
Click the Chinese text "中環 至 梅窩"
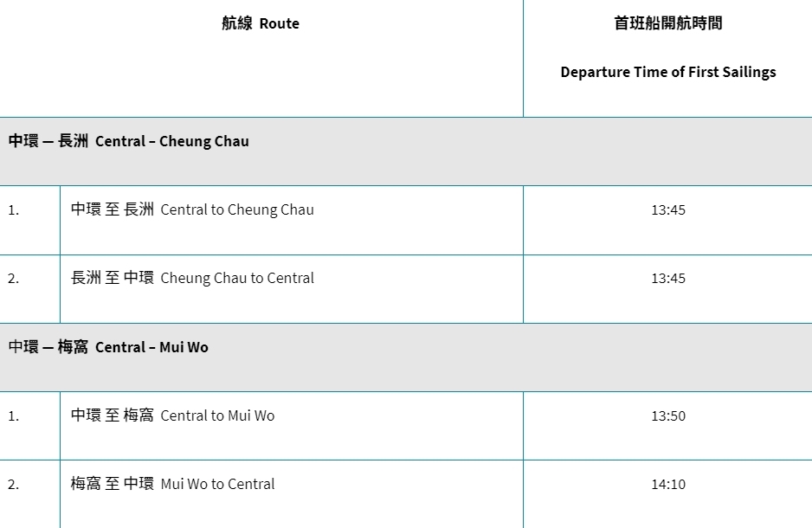pyautogui.click(x=113, y=415)
